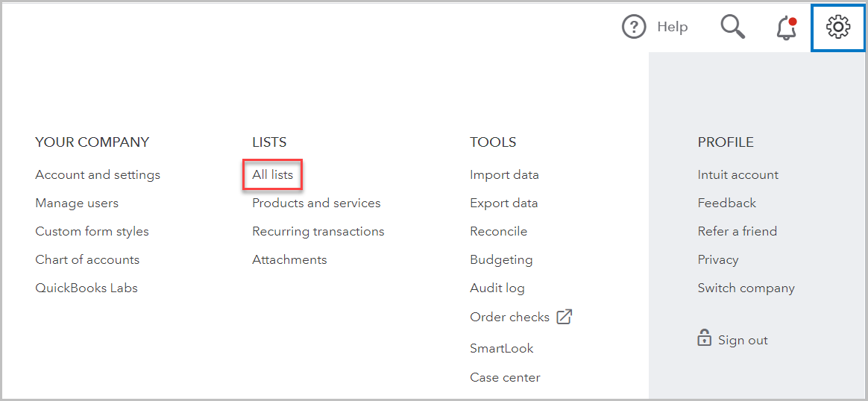
Task: Choose Export data
Action: click(x=504, y=203)
